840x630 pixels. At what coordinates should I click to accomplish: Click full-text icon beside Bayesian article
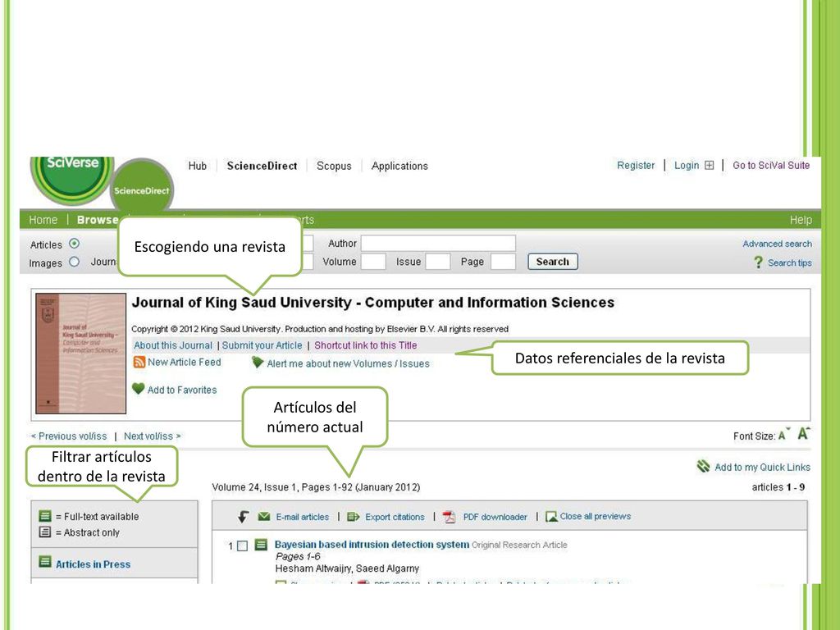click(261, 545)
